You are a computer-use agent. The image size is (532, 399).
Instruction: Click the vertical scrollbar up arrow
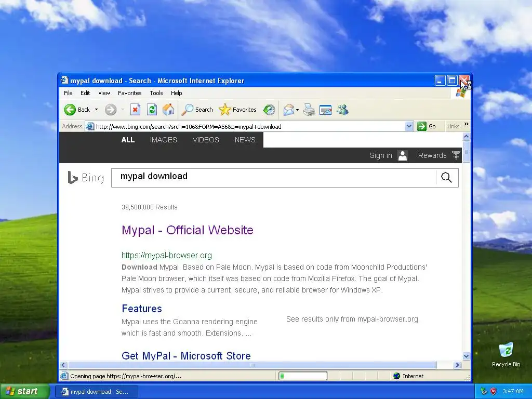[466, 136]
